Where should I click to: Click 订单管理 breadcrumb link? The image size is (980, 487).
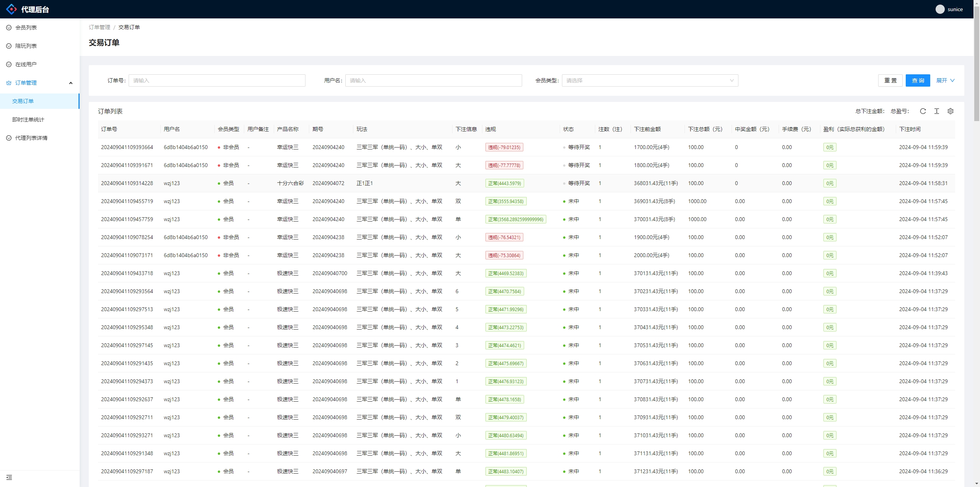(100, 27)
